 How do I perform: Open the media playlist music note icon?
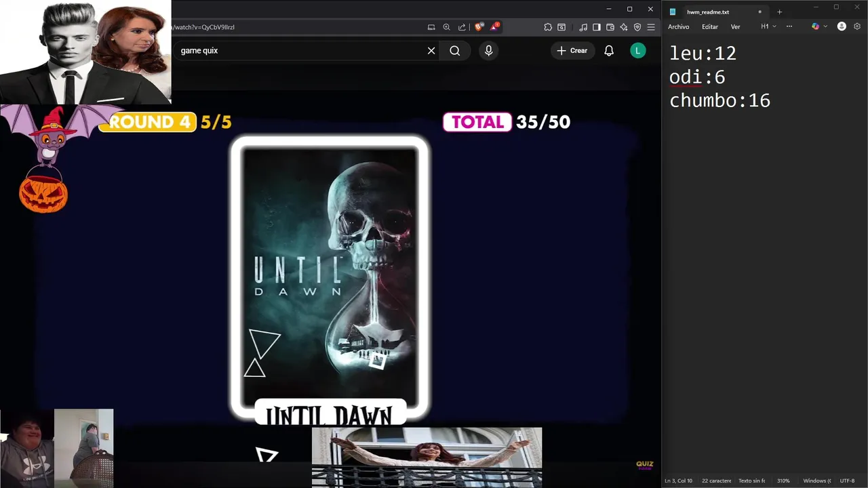583,27
